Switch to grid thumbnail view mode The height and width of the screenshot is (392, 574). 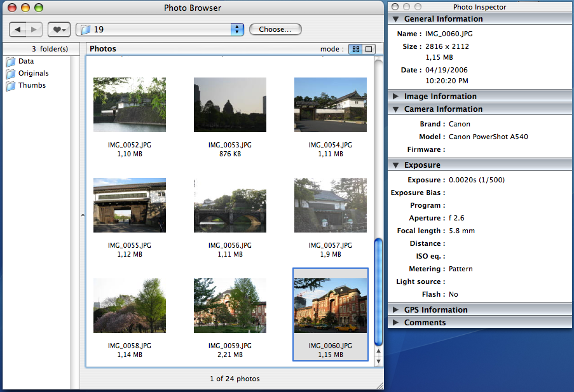356,49
